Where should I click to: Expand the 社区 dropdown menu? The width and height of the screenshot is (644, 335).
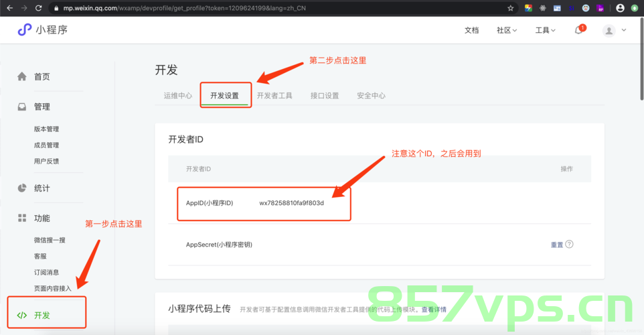tap(506, 30)
